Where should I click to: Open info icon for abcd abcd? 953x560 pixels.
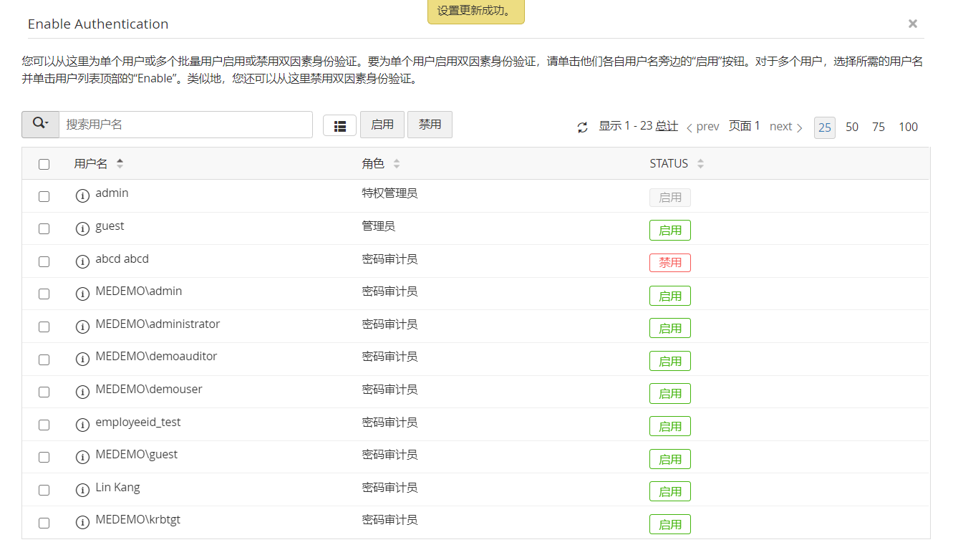pyautogui.click(x=82, y=261)
